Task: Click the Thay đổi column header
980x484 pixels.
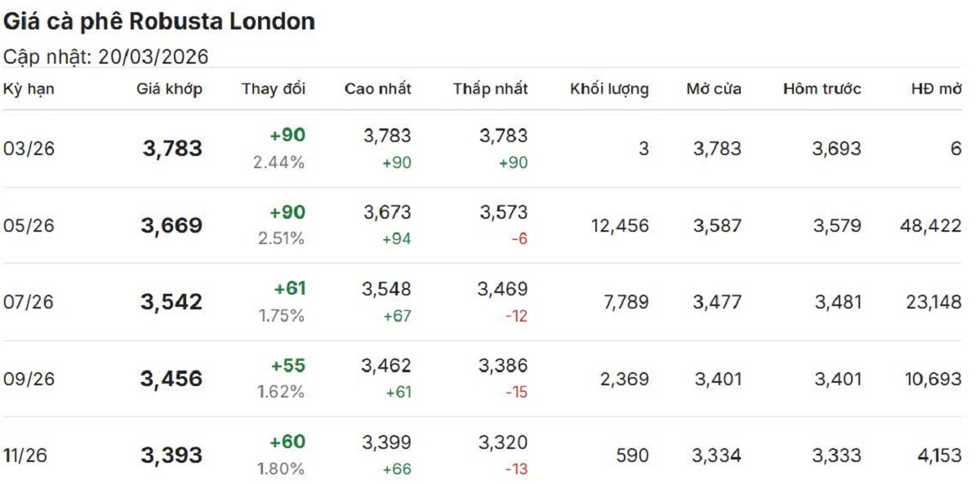Action: coord(274,89)
